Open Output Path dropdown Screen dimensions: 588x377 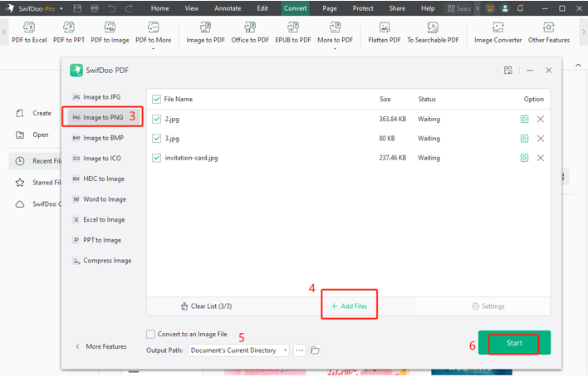(x=238, y=350)
